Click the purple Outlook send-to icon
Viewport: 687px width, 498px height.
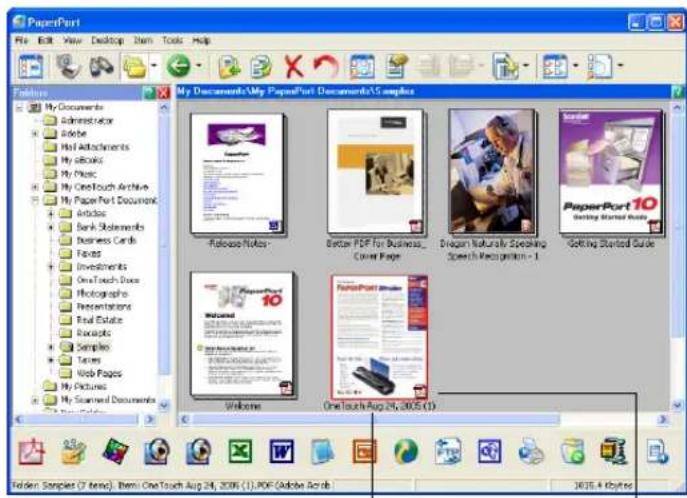[489, 452]
